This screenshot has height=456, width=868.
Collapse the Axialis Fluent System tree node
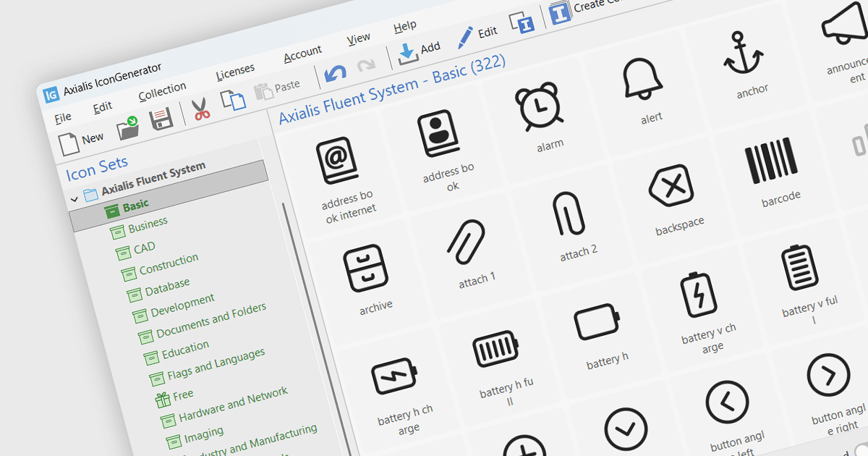coord(75,199)
